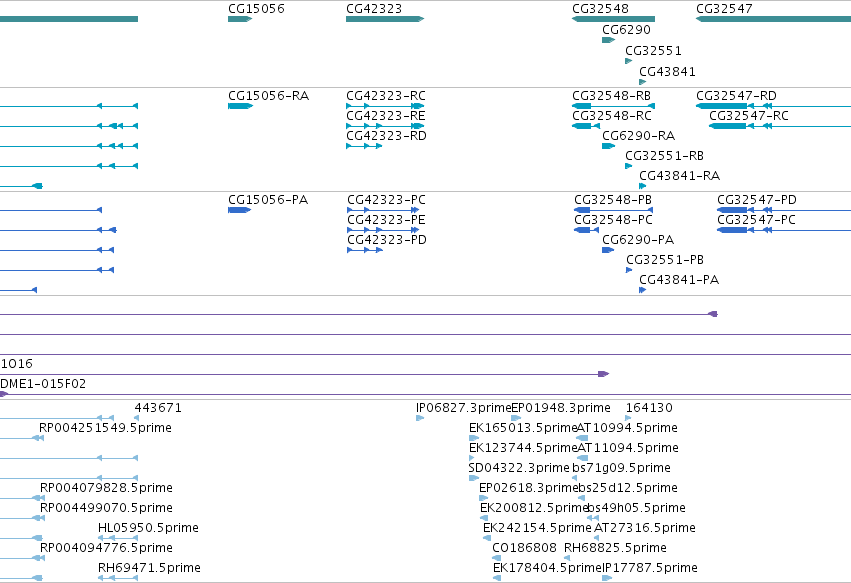851x583 pixels.
Task: Click the CG6290 gene glyph
Action: [608, 40]
